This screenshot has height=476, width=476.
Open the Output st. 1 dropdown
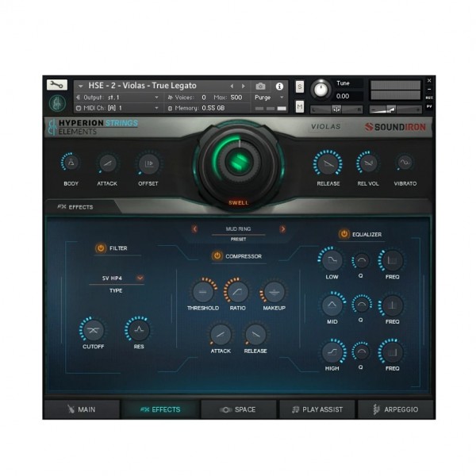117,98
